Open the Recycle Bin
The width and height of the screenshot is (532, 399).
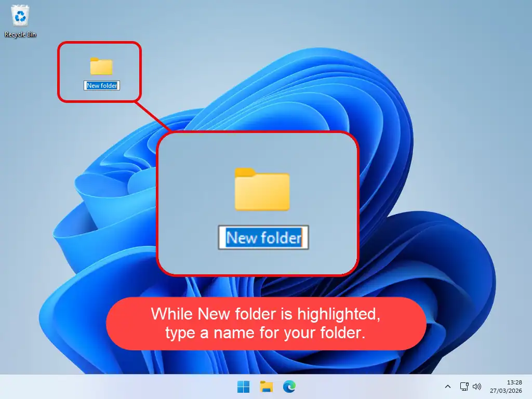[x=20, y=17]
